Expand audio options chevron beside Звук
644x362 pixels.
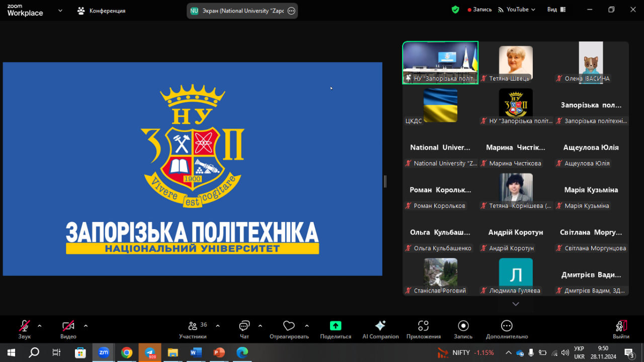40,326
